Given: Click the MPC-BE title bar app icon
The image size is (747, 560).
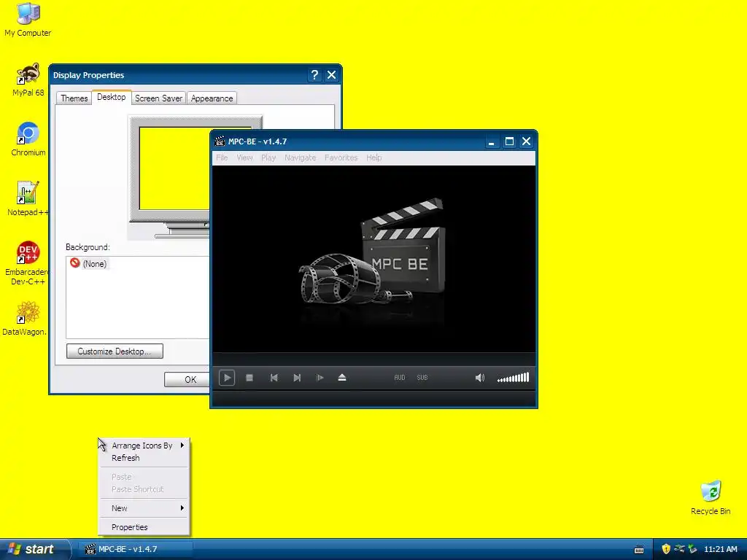Looking at the screenshot, I should coord(220,141).
